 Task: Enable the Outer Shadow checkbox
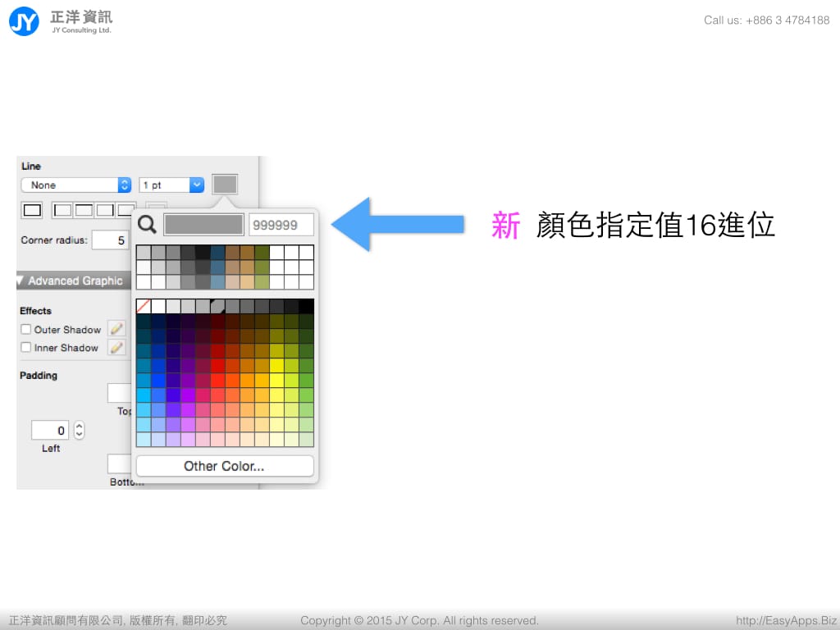click(26, 330)
